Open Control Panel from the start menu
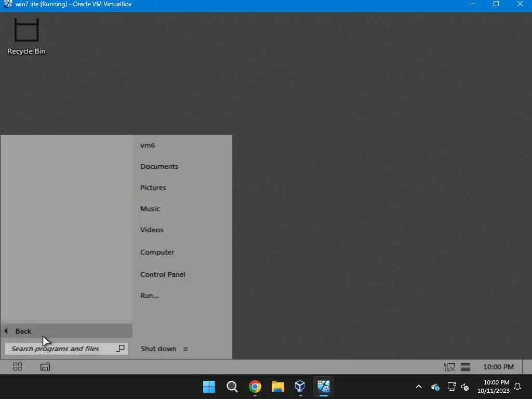 [163, 274]
